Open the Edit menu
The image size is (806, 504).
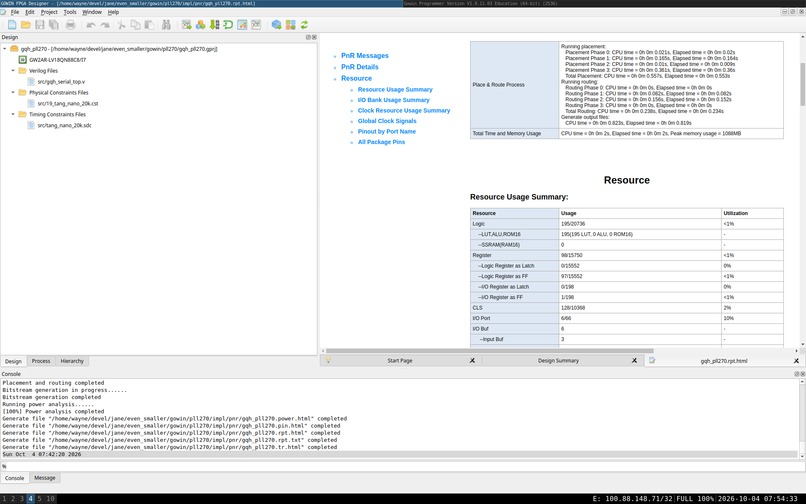pyautogui.click(x=30, y=12)
